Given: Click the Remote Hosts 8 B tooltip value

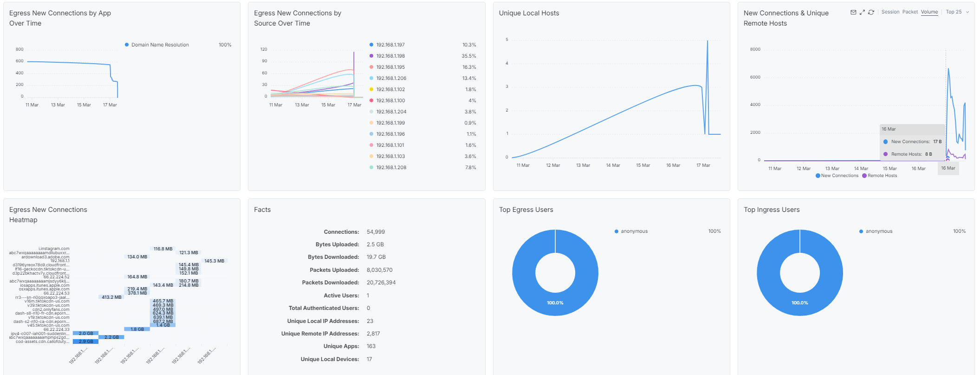Looking at the screenshot, I should (x=928, y=154).
